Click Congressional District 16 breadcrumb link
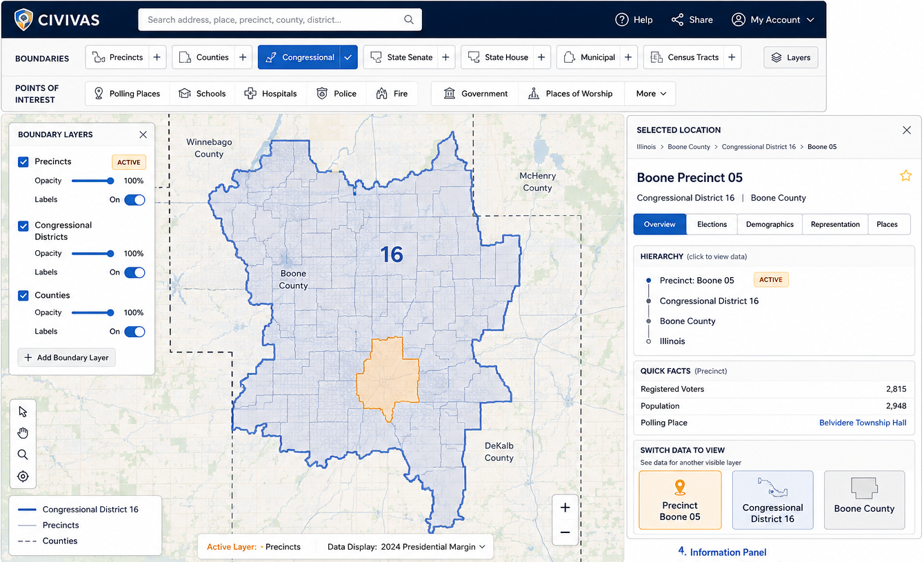Image resolution: width=924 pixels, height=562 pixels. pyautogui.click(x=759, y=147)
